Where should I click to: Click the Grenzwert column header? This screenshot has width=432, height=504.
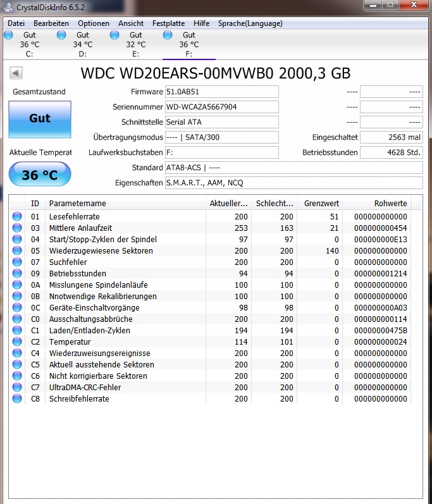320,204
